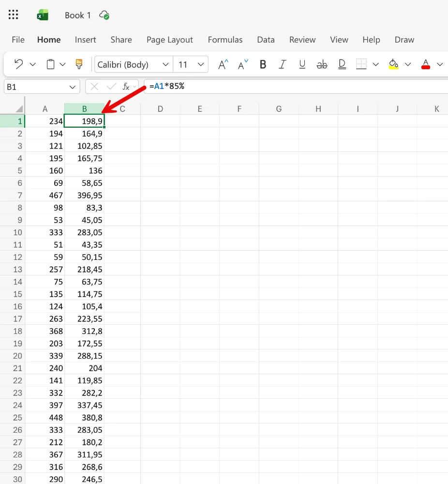Open the Help tab
The width and height of the screenshot is (448, 484).
(x=371, y=40)
